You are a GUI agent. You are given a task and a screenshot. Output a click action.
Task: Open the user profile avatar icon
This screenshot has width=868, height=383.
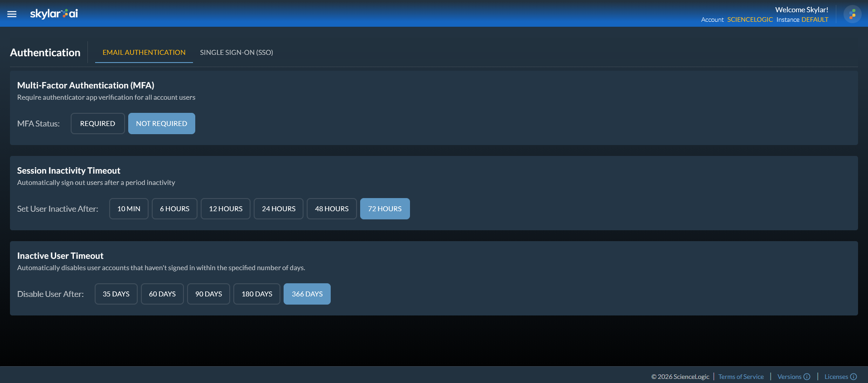coord(852,14)
